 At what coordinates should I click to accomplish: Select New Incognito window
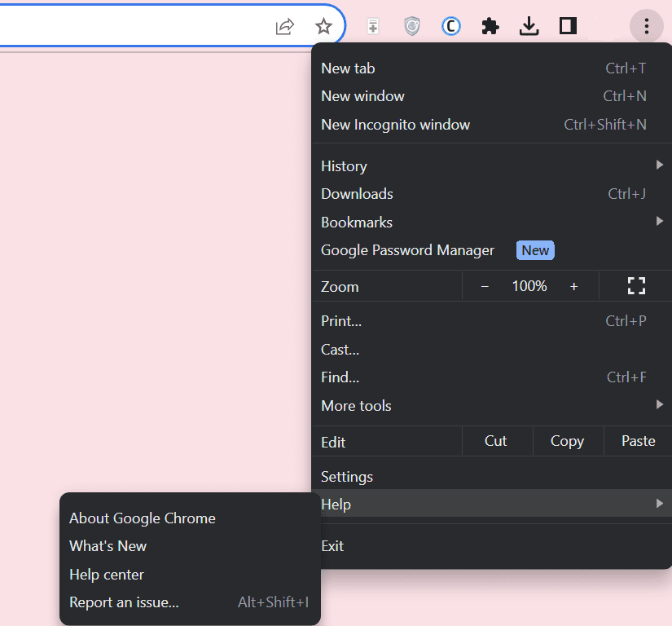click(396, 125)
